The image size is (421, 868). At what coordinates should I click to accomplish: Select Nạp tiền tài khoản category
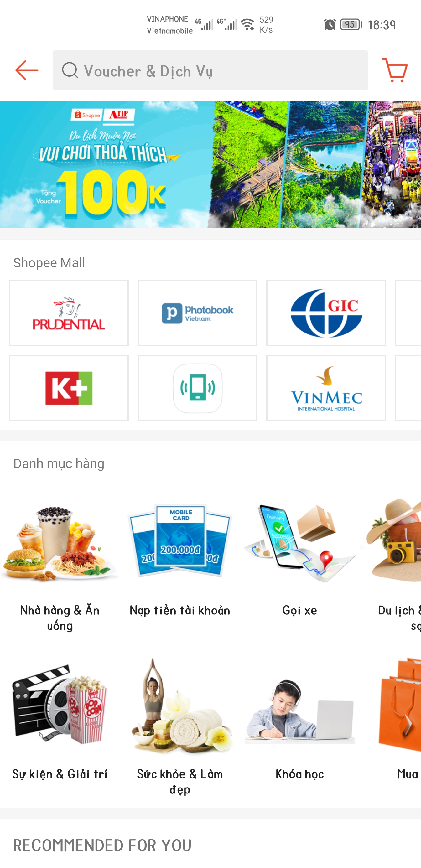click(x=180, y=559)
